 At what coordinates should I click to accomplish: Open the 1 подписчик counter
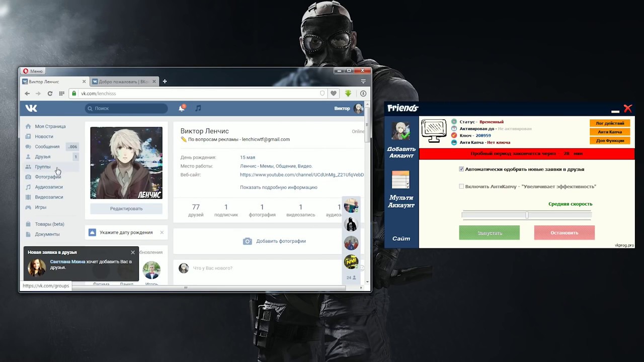point(226,210)
